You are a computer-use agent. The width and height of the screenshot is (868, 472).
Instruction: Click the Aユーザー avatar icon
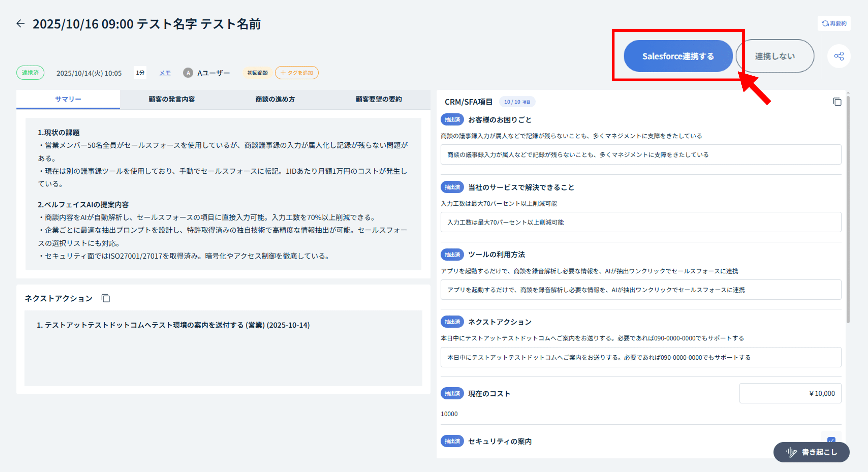point(188,73)
